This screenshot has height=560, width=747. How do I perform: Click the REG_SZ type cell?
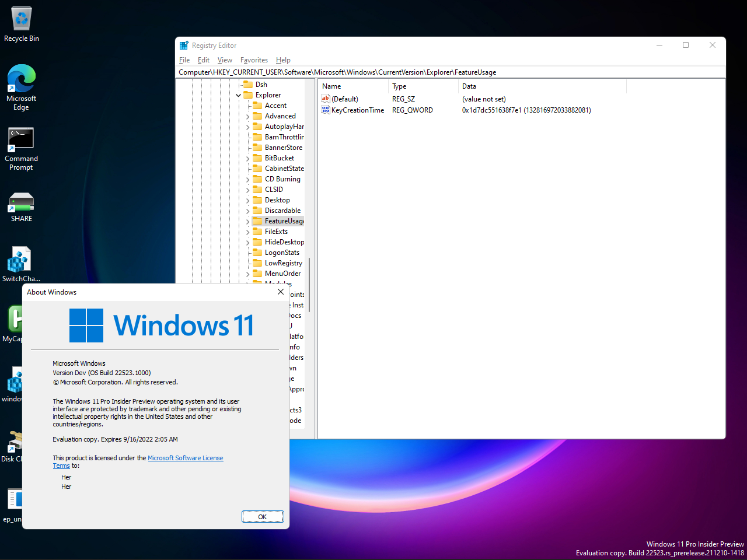click(x=403, y=99)
